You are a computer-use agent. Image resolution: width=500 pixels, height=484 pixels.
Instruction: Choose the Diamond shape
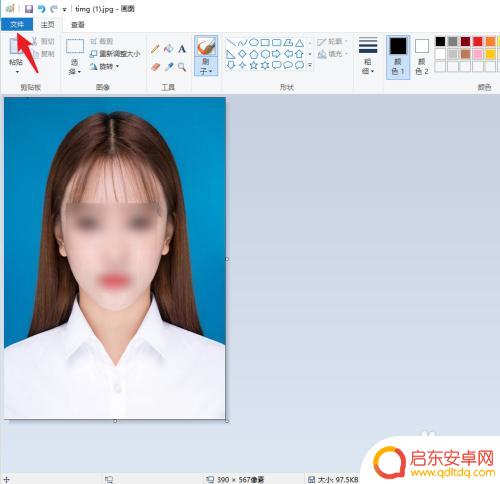pyautogui.click(x=242, y=54)
